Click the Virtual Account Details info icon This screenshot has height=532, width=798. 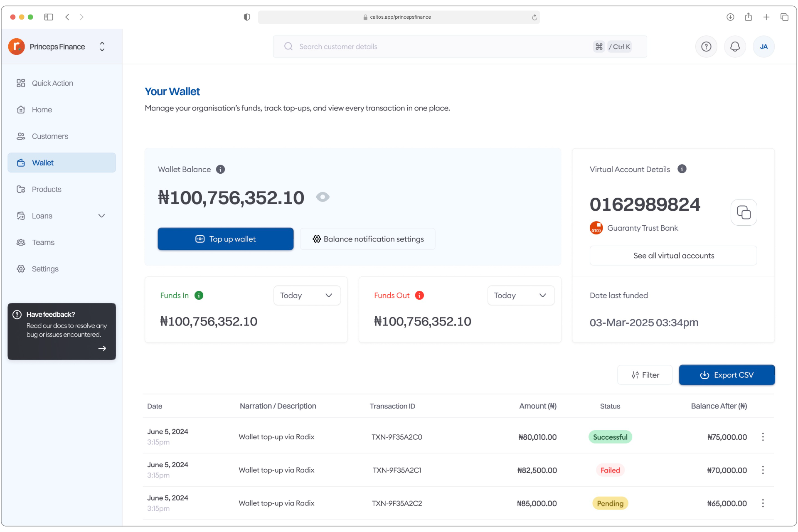coord(682,169)
